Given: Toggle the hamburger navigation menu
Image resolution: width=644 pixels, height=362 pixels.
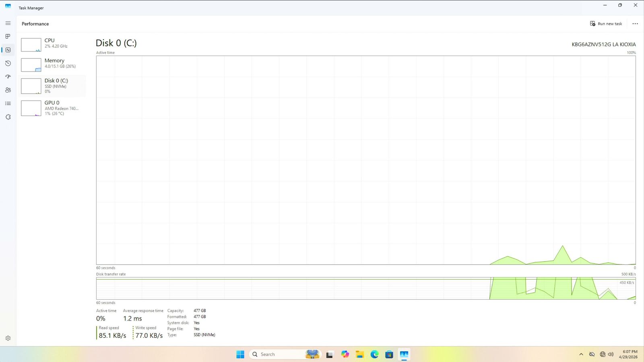Looking at the screenshot, I should [x=8, y=23].
